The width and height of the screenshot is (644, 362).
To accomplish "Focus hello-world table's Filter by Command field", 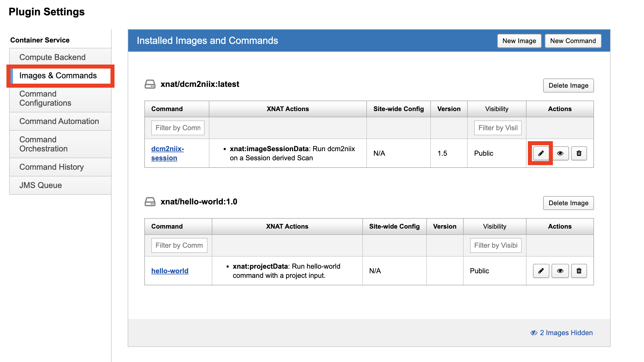I will [x=179, y=245].
